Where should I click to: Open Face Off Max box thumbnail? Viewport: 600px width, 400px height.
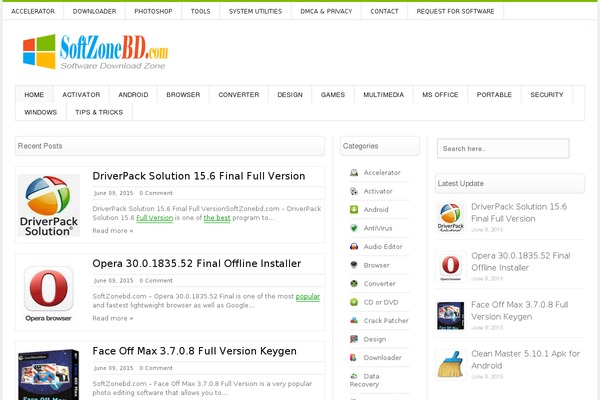click(49, 374)
